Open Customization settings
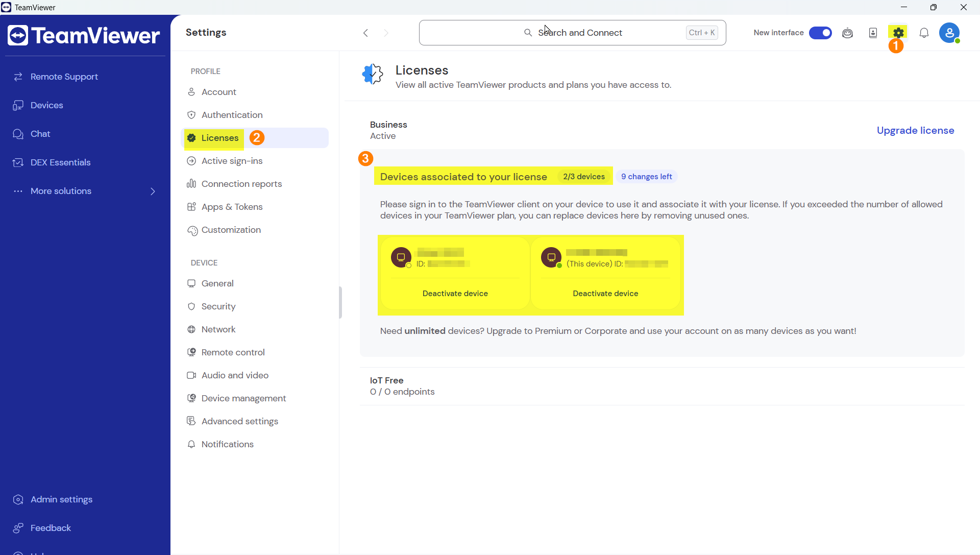Screen dimensions: 980x555 click(x=255, y=230)
